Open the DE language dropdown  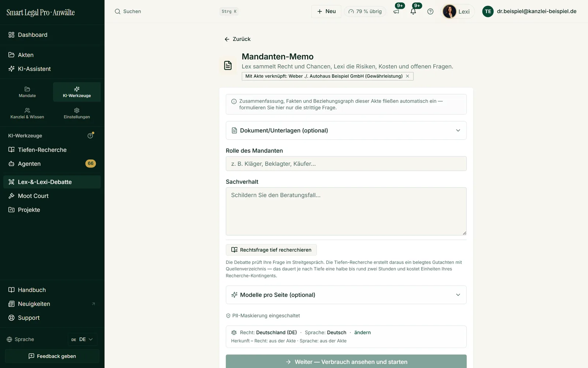pyautogui.click(x=82, y=339)
